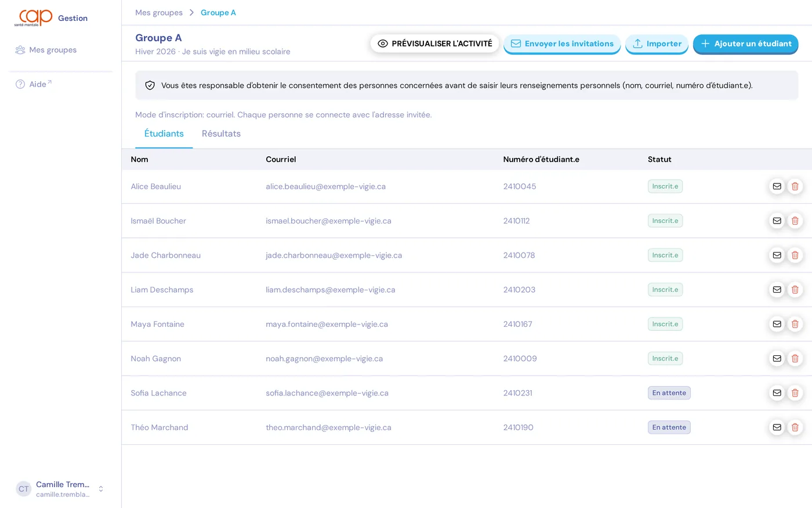Resend invitation to Sofia Lachance via envelope icon

click(777, 393)
